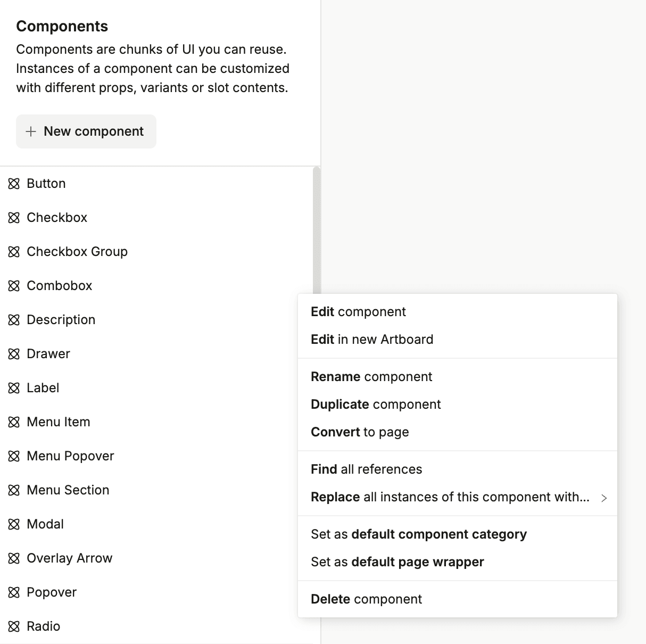The height and width of the screenshot is (644, 646).
Task: Choose Edit in new Artboard
Action: coord(372,339)
